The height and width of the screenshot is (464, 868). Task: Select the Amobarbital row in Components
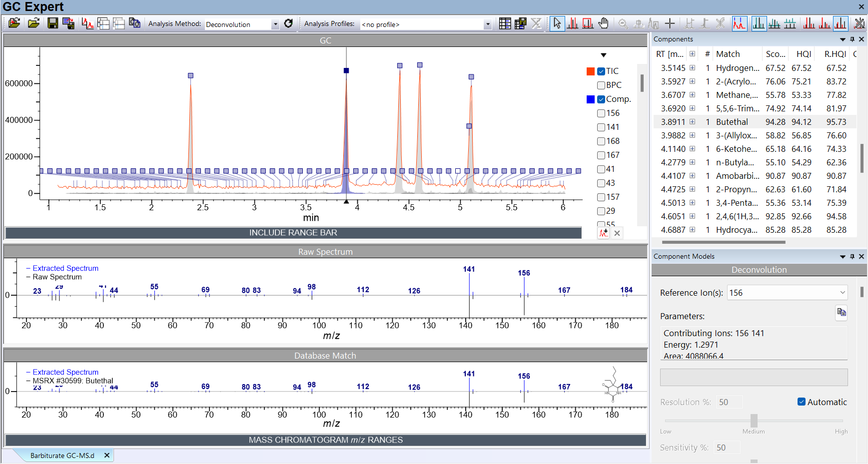pos(737,176)
